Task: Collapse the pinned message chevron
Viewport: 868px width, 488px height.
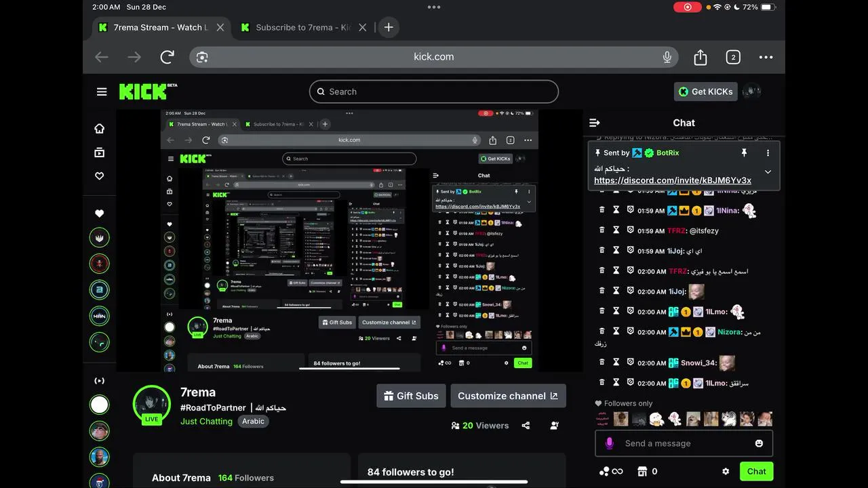Action: (768, 171)
